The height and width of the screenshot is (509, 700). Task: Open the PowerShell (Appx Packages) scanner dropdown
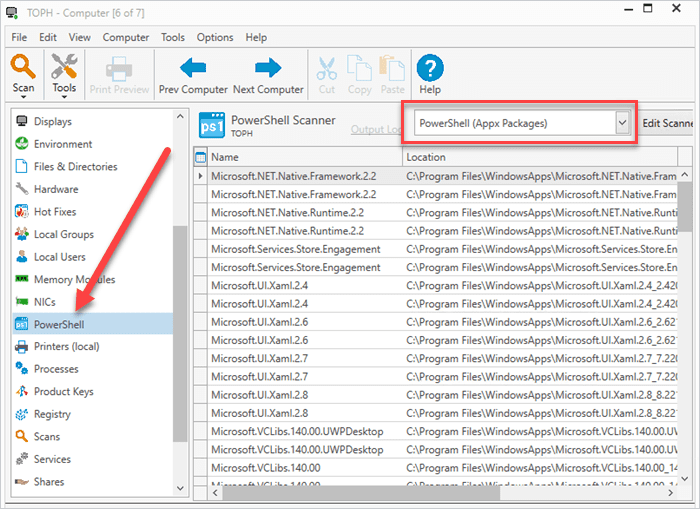tap(621, 123)
